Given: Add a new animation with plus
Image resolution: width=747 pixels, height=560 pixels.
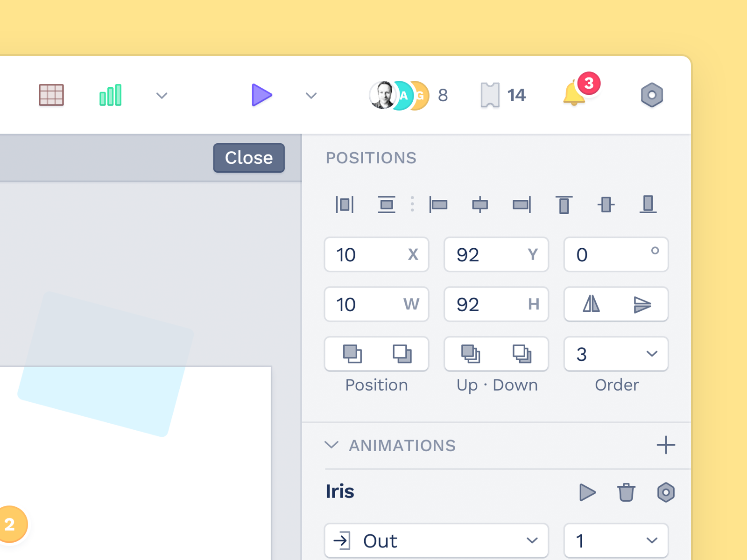Looking at the screenshot, I should point(666,445).
